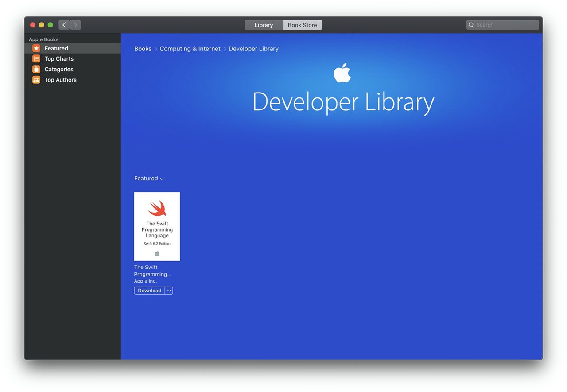This screenshot has width=567, height=392.
Task: Click the Computing & Internet breadcrumb link
Action: point(190,49)
